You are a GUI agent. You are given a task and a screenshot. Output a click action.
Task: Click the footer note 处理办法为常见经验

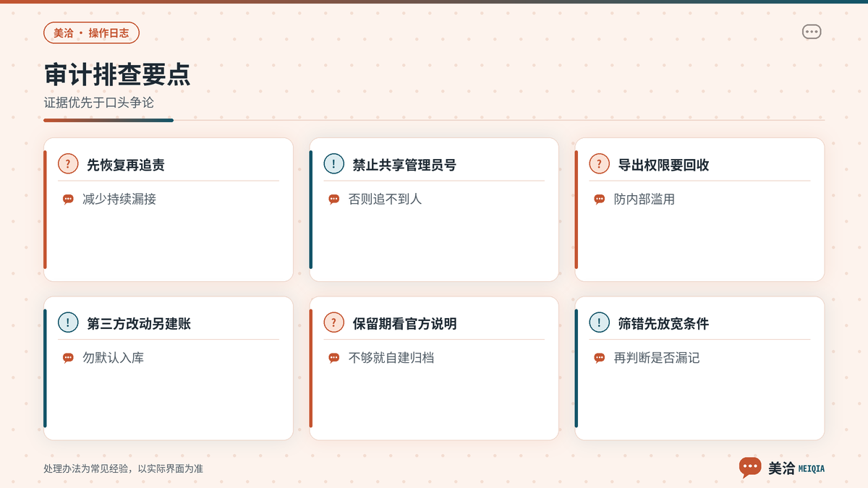[x=123, y=468]
